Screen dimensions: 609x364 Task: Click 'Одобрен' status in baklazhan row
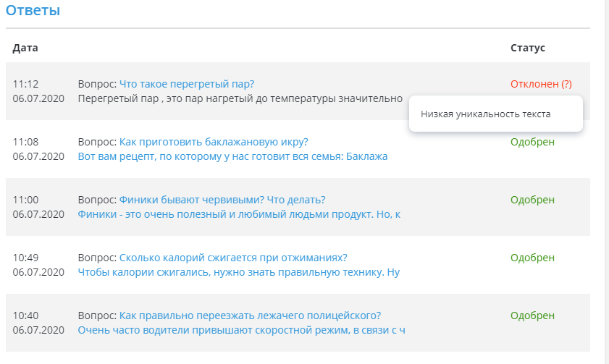532,142
